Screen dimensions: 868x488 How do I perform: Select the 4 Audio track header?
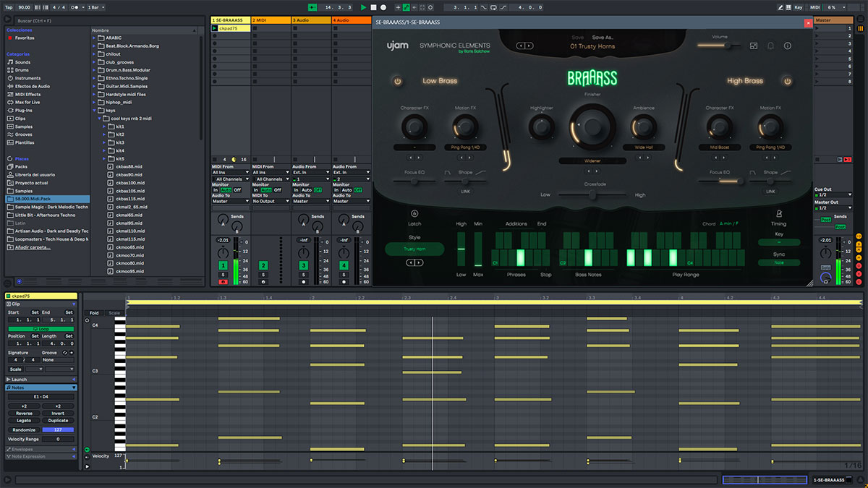352,20
